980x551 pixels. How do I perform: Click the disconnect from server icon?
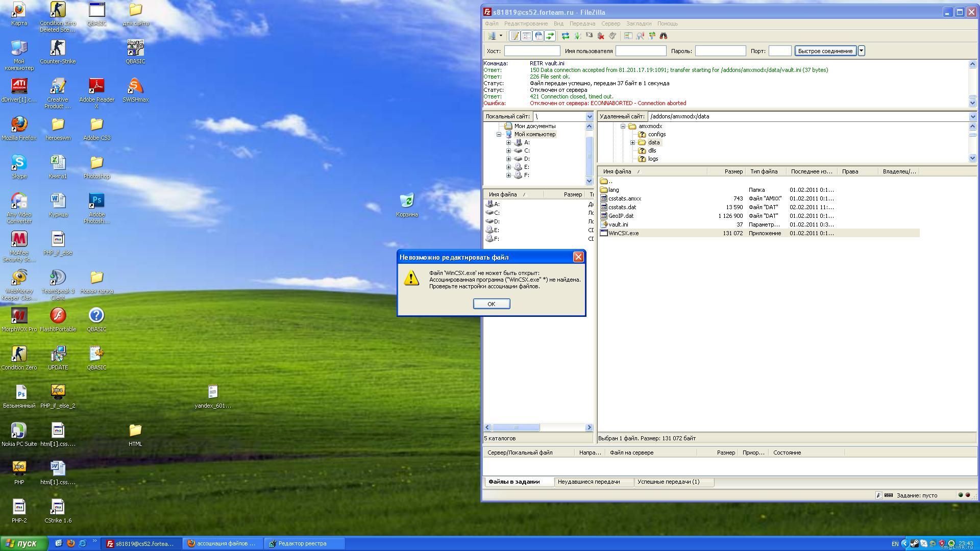coord(601,36)
